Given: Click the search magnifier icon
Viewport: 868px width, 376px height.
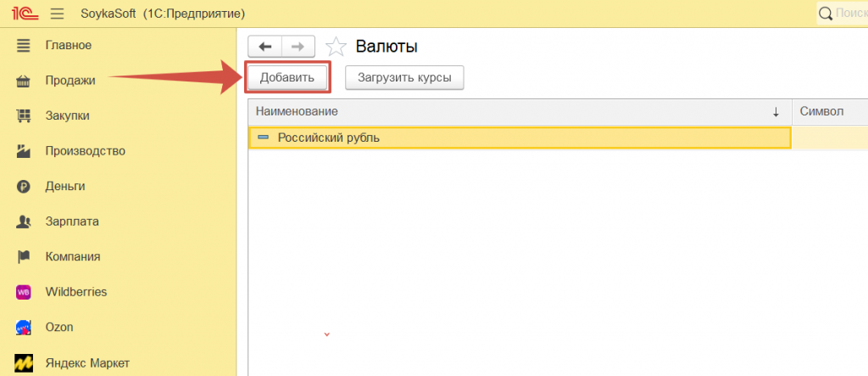Looking at the screenshot, I should (x=826, y=14).
